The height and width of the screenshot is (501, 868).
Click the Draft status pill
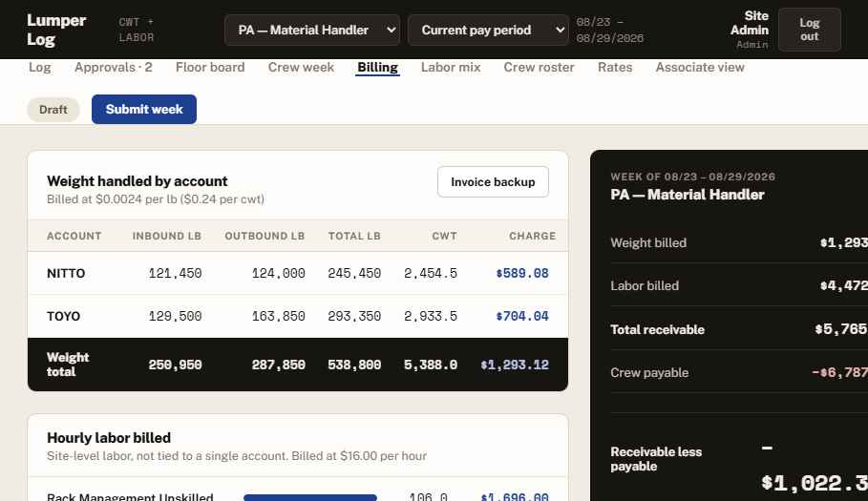53,110
